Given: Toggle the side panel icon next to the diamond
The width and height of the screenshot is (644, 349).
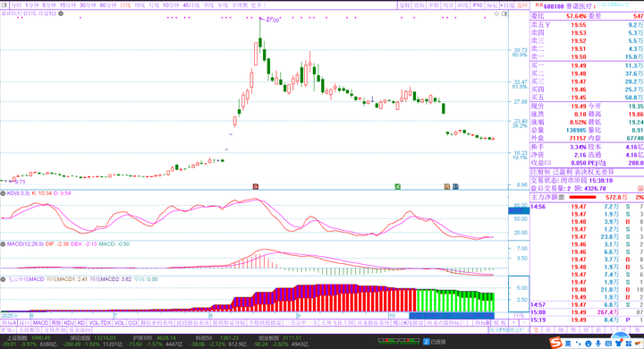Looking at the screenshot, I should point(504,13).
